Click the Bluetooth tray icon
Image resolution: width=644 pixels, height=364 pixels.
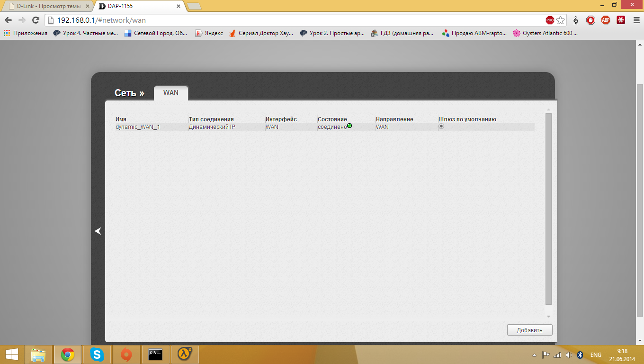(580, 355)
